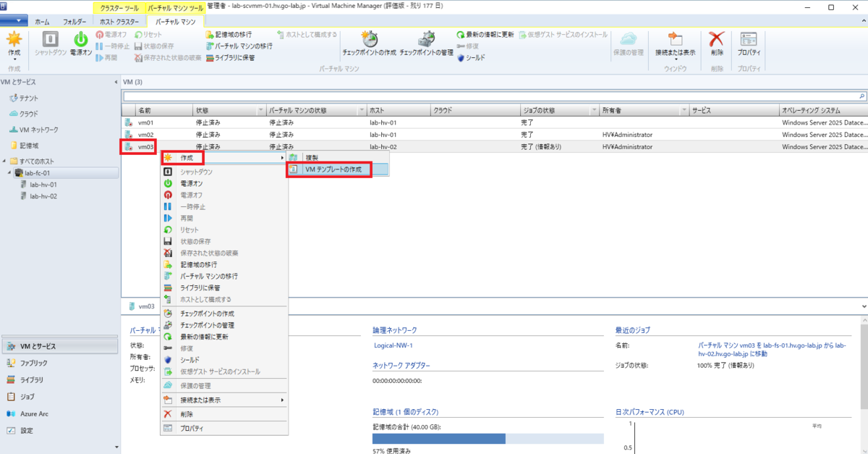The width and height of the screenshot is (868, 454).
Task: Open チェックポイントの作成 ribbon button
Action: [369, 44]
